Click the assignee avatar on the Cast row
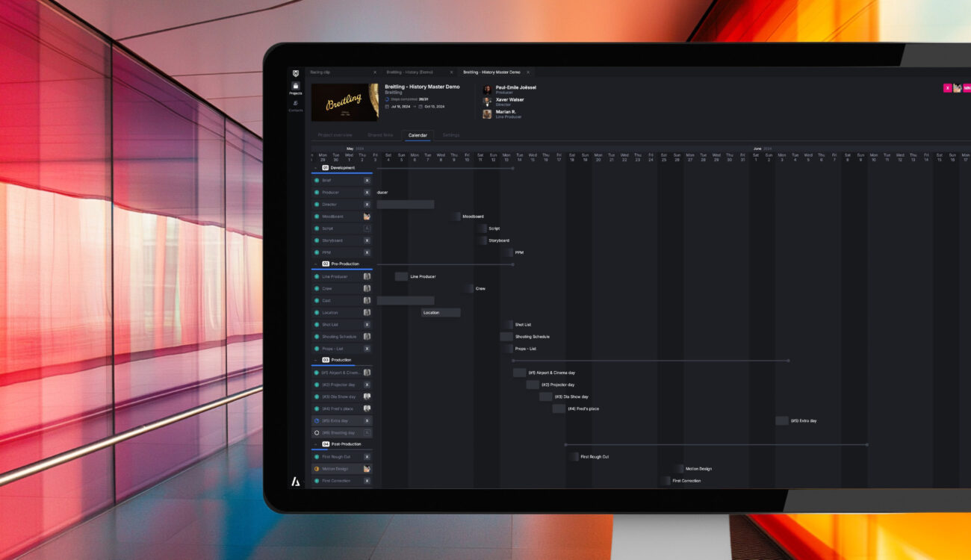Screen dimensions: 971x560 click(x=367, y=301)
